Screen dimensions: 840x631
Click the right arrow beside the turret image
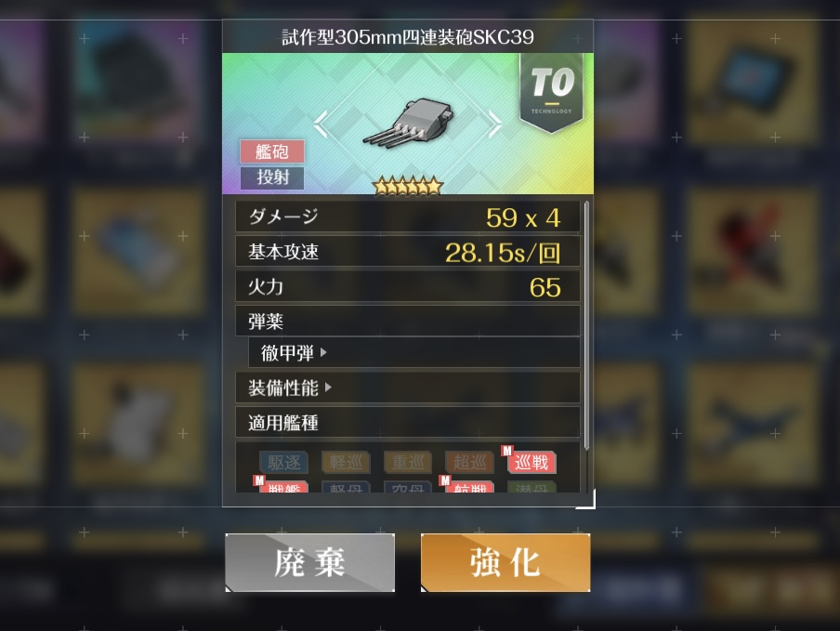tap(495, 125)
